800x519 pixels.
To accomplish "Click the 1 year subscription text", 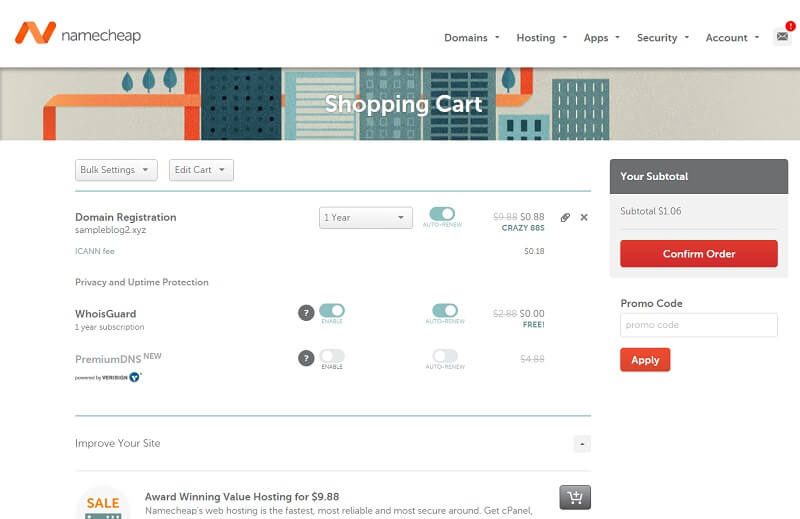I will coord(110,327).
